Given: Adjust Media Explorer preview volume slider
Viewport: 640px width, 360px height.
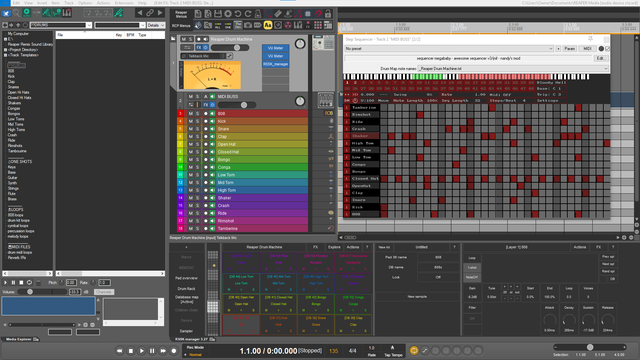Looking at the screenshot, I should click(30, 292).
